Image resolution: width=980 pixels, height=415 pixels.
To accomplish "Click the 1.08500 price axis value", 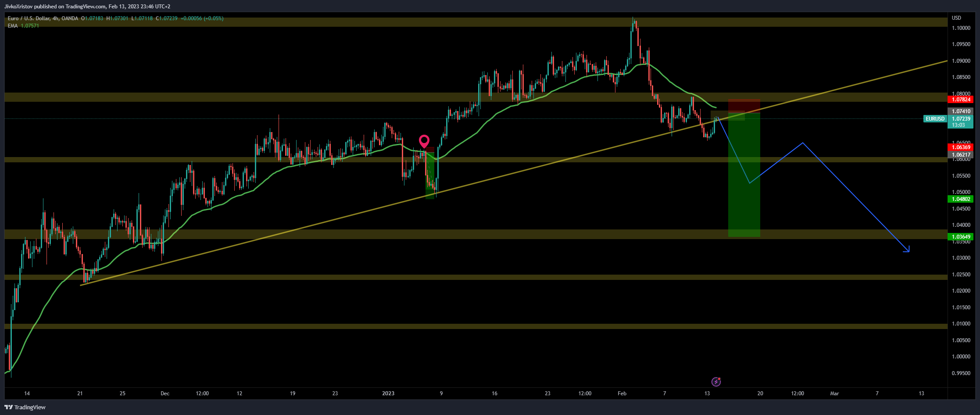I will pyautogui.click(x=961, y=77).
